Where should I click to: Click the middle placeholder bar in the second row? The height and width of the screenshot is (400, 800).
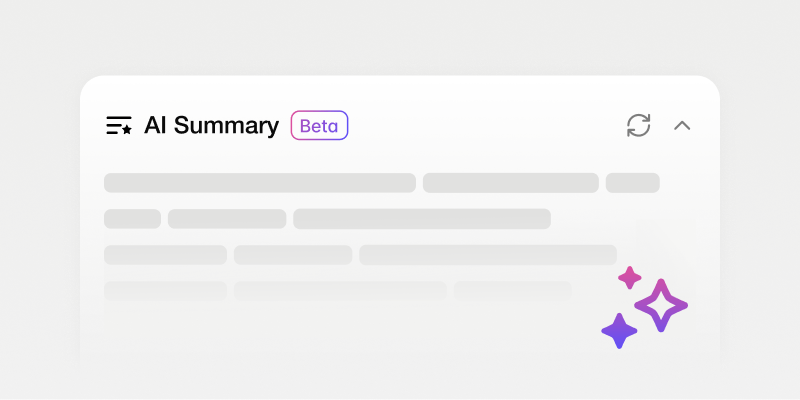(227, 219)
